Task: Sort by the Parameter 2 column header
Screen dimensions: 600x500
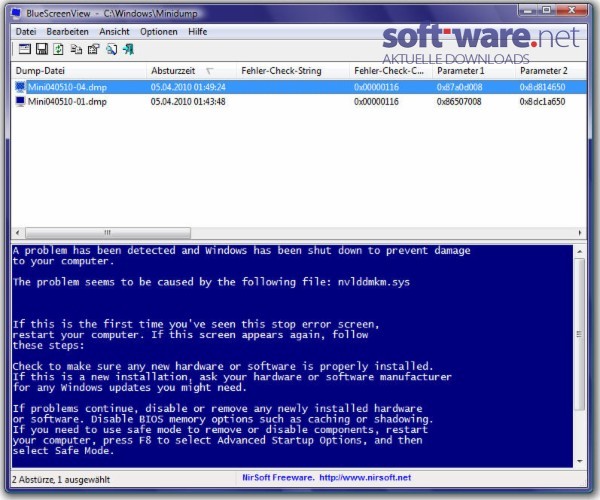Action: tap(551, 71)
